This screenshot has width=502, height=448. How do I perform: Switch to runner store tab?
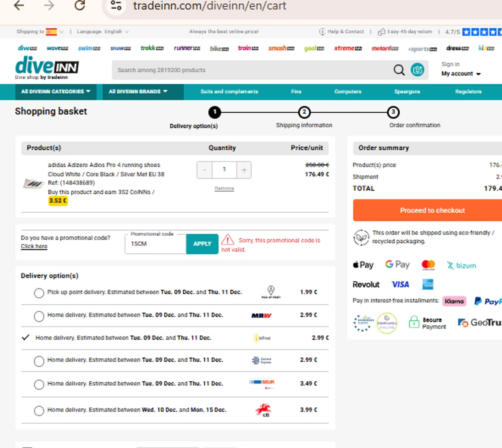pos(187,48)
